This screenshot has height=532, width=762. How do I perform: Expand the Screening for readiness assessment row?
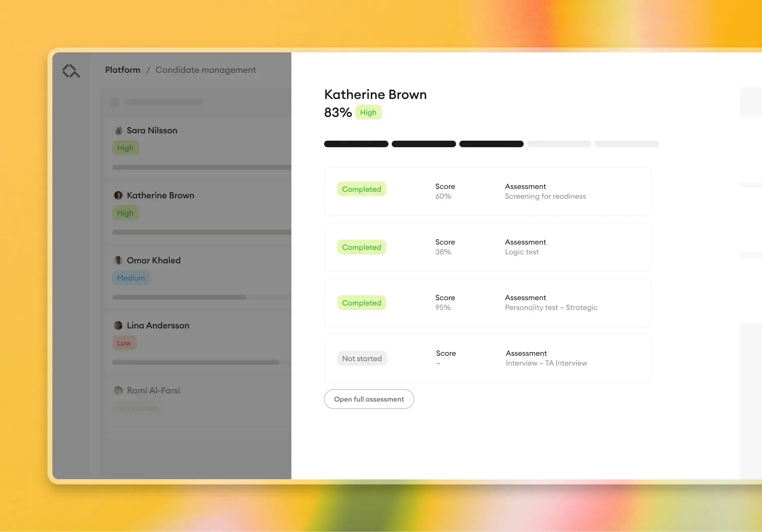point(487,191)
